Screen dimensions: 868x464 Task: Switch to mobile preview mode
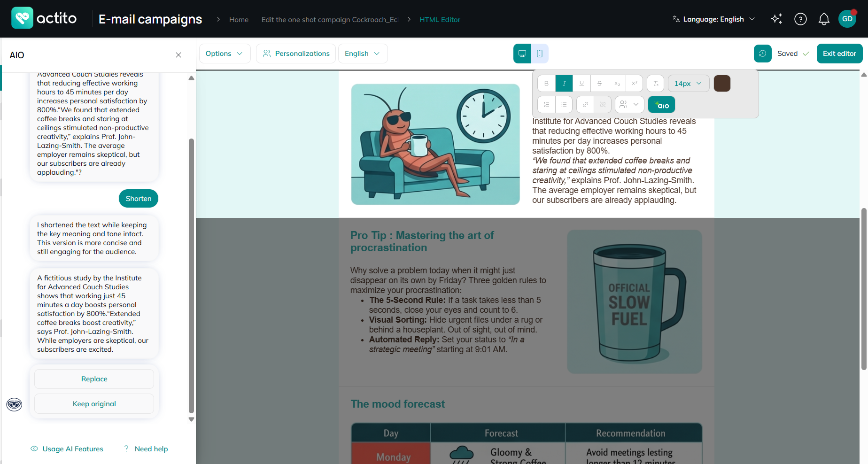coord(540,54)
